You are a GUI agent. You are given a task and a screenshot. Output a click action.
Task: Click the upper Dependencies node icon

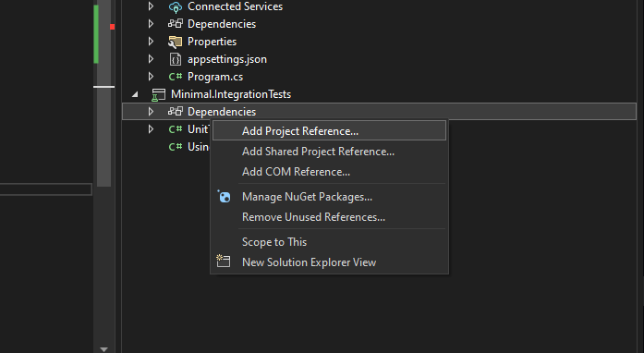pos(176,24)
